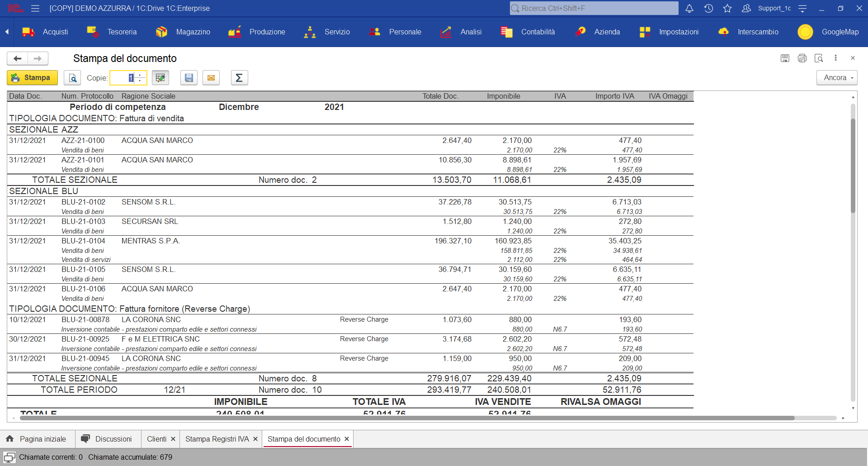This screenshot has width=868, height=466.
Task: Click the scroll down arrow
Action: click(x=853, y=408)
